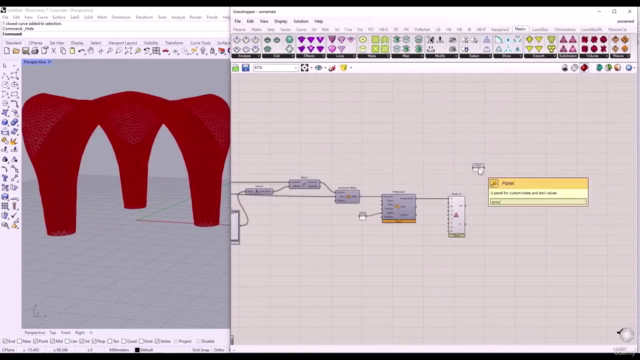Click the padlock icon in Rhino toolbar
The image size is (640, 360).
(x=212, y=51)
